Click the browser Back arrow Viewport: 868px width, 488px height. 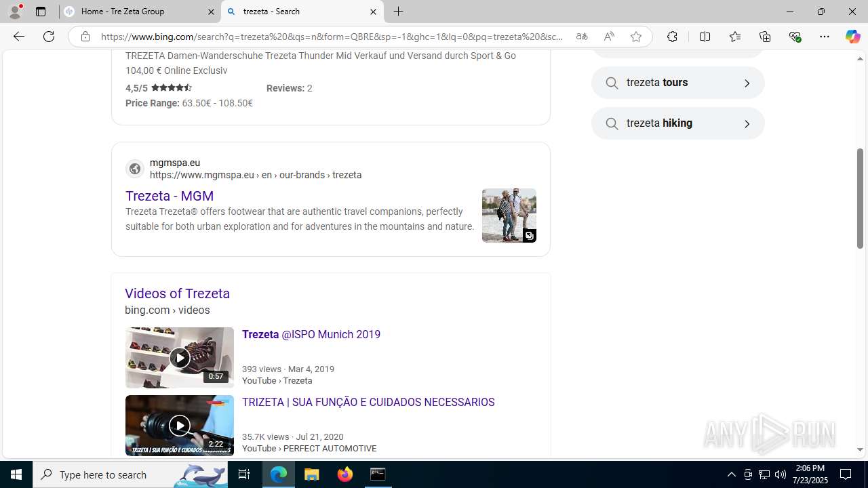click(19, 37)
